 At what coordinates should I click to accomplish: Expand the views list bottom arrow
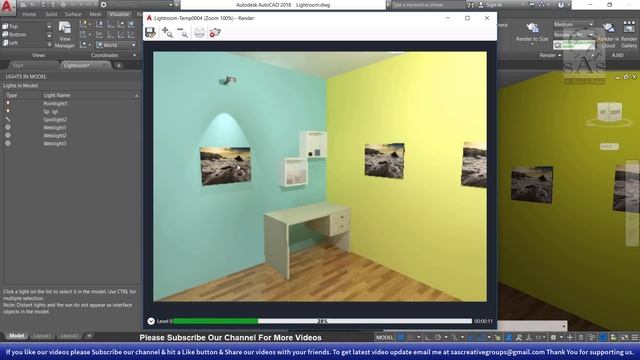click(49, 44)
